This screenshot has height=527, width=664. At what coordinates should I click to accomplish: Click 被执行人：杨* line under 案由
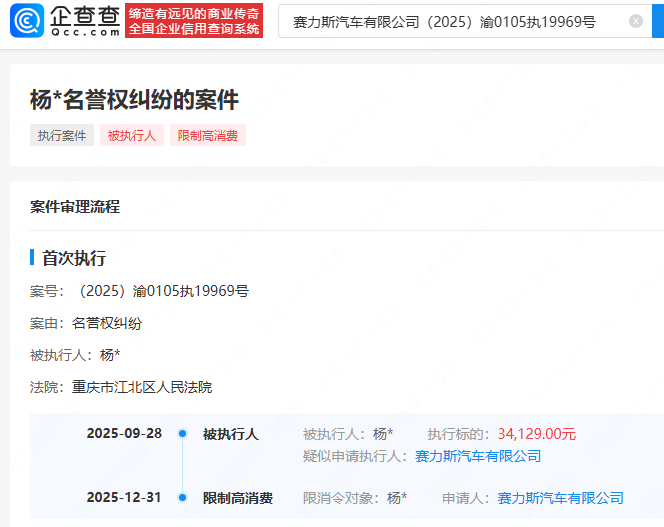click(75, 355)
